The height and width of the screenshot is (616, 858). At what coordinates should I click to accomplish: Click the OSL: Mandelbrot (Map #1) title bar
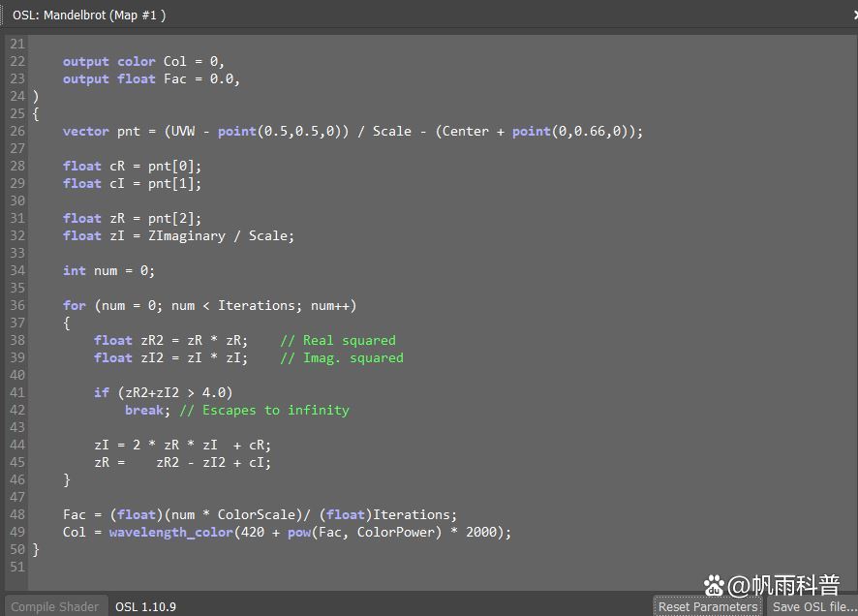pos(89,15)
